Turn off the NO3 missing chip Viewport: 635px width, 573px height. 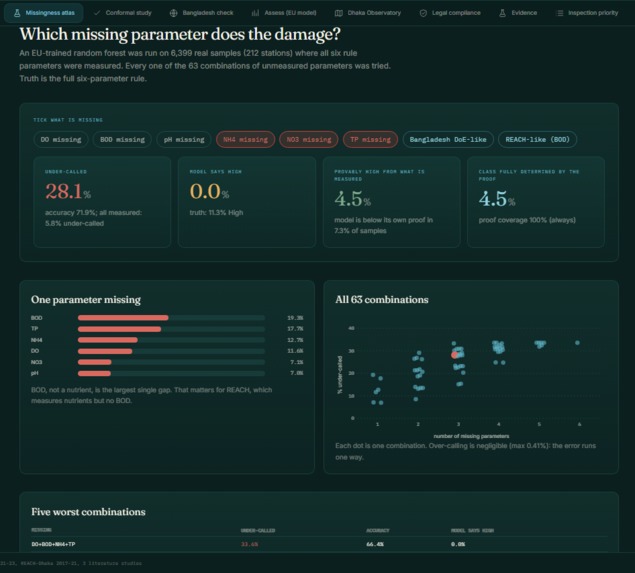pyautogui.click(x=309, y=139)
